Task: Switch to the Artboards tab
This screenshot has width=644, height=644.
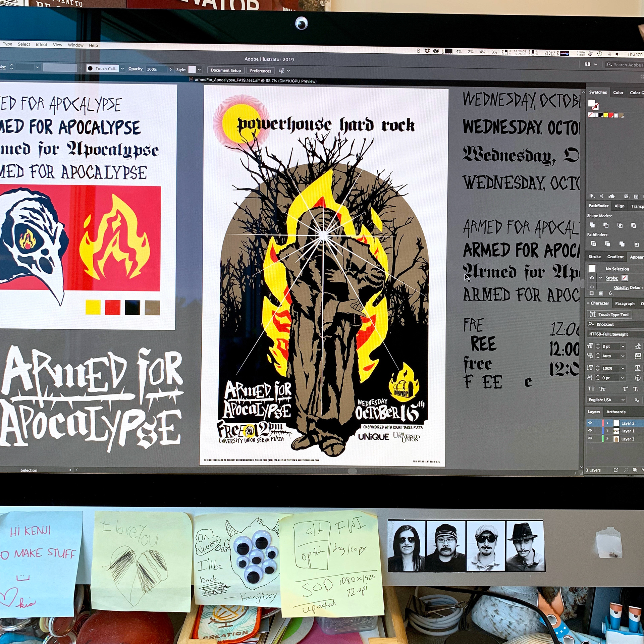Action: tap(616, 412)
